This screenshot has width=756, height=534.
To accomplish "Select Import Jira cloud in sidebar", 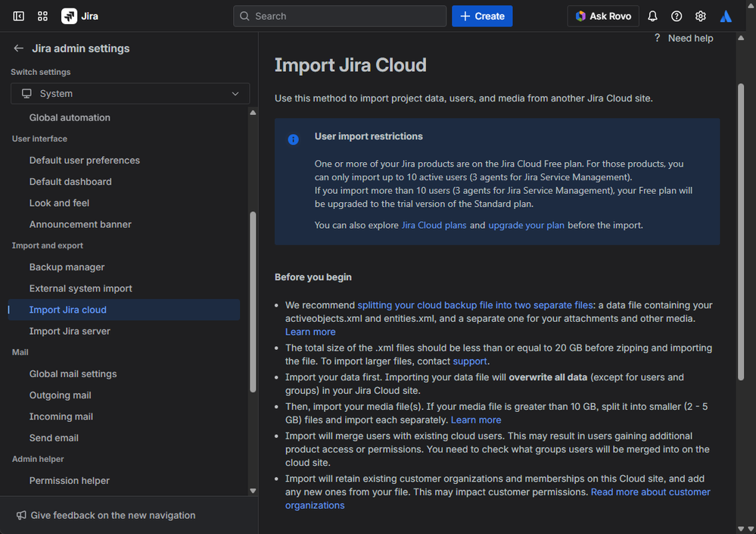I will tap(124, 310).
